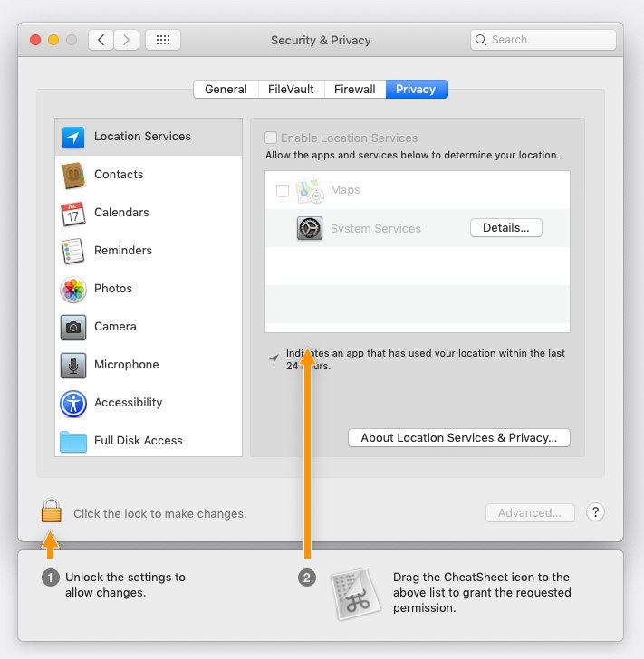Image resolution: width=644 pixels, height=659 pixels.
Task: Go forward with the right chevron
Action: coord(126,40)
